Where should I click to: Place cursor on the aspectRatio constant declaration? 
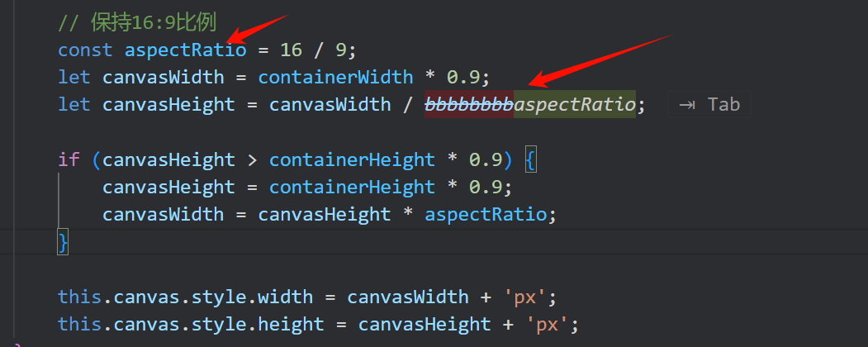pyautogui.click(x=185, y=50)
